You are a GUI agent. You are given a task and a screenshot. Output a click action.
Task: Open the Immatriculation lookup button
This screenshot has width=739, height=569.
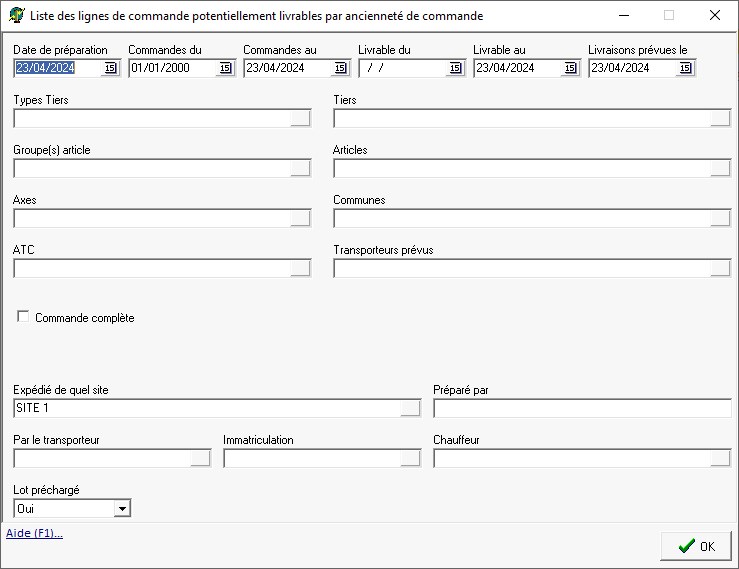tap(410, 458)
